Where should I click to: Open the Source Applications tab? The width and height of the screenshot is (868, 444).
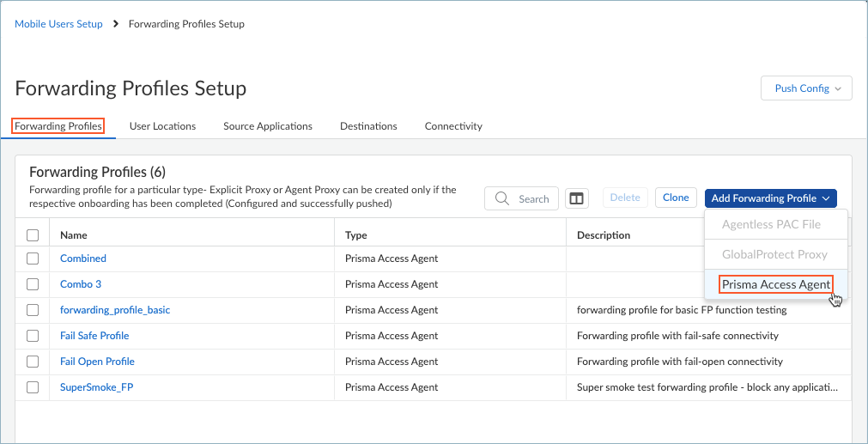pyautogui.click(x=268, y=126)
